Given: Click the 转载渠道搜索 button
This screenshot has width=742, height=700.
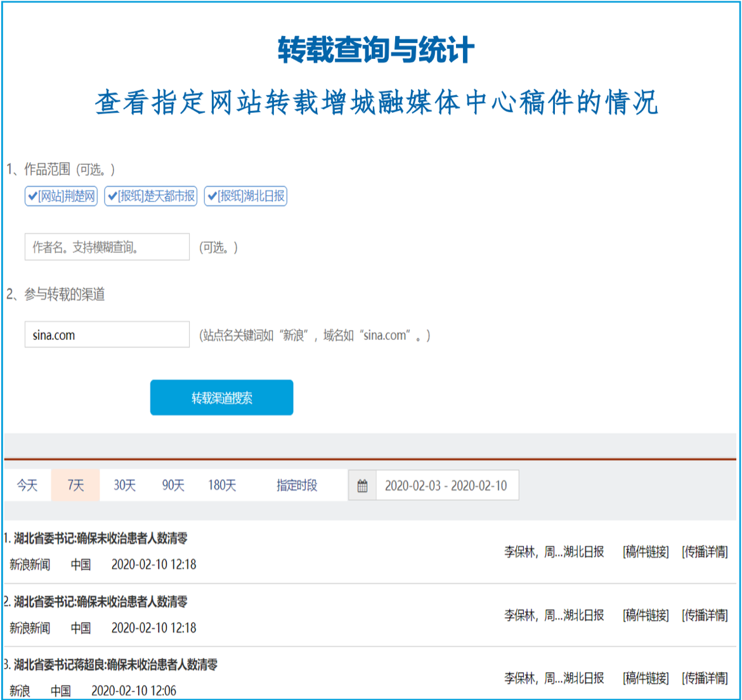Looking at the screenshot, I should (x=221, y=398).
